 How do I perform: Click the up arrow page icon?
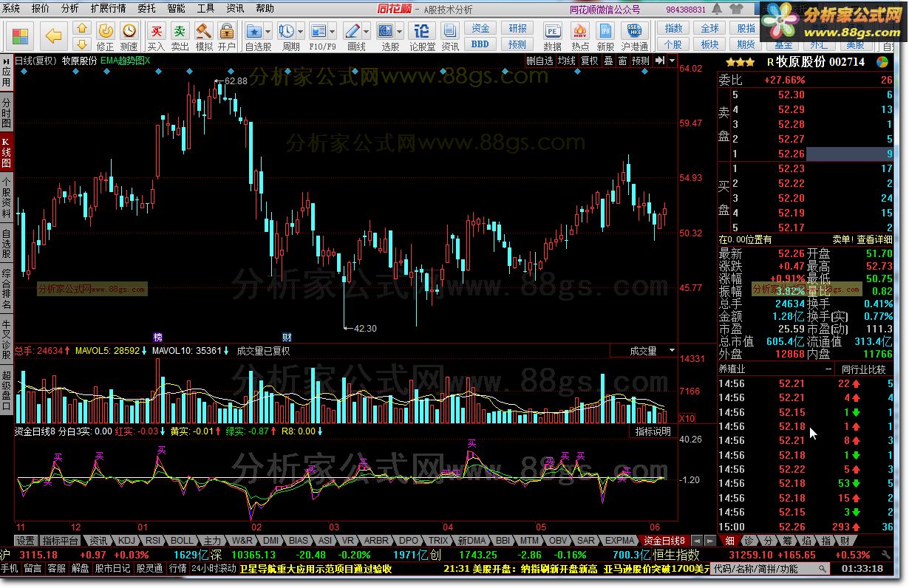(x=83, y=28)
